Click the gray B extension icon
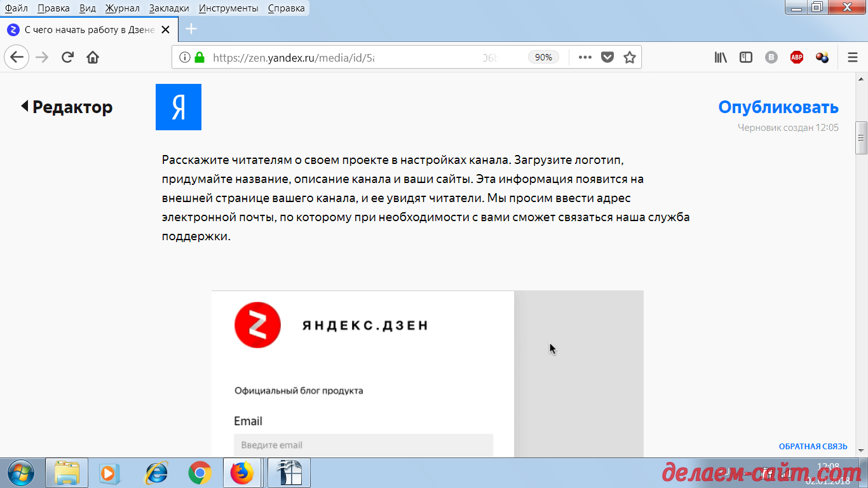Viewport: 868px width, 488px height. [771, 57]
